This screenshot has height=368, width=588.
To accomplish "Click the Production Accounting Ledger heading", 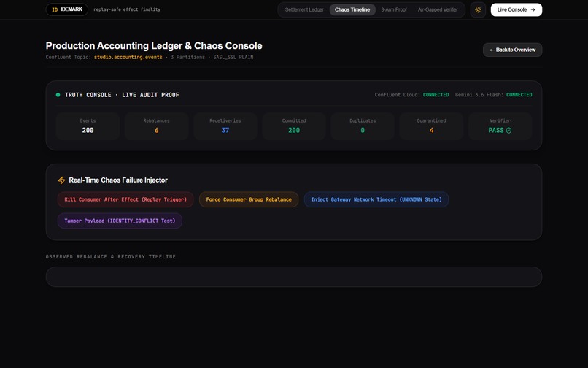I will (154, 46).
